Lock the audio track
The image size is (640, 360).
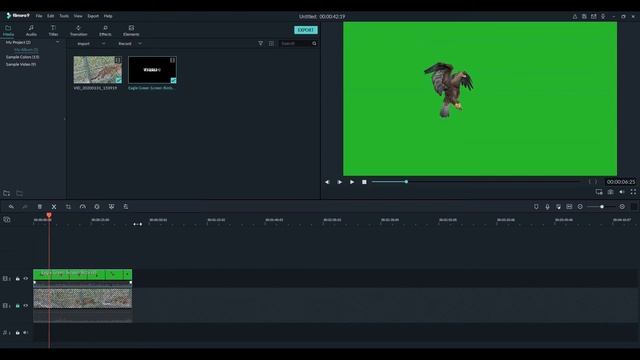click(18, 333)
